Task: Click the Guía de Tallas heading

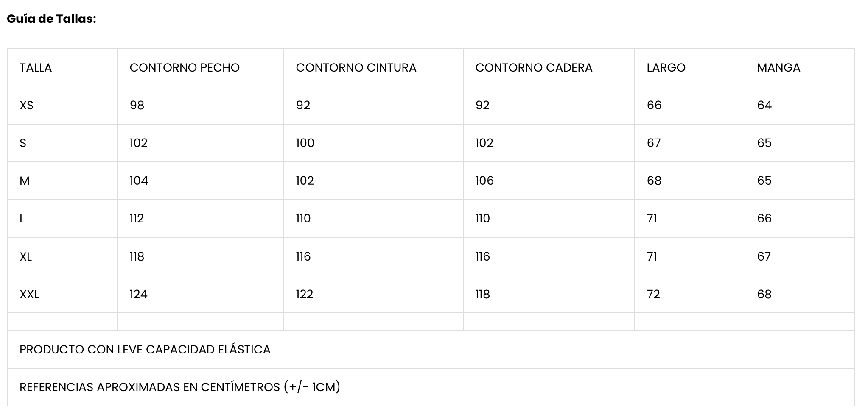Action: pos(51,19)
